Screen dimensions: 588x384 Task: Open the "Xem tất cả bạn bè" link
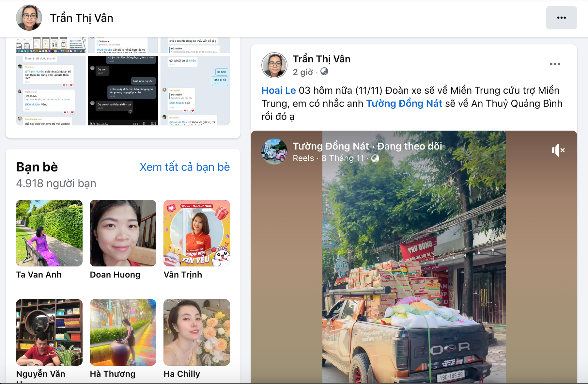coord(185,167)
